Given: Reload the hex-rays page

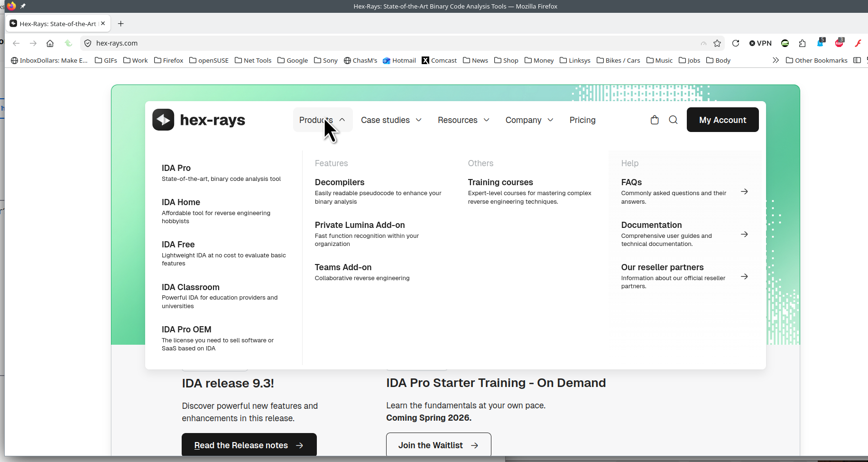Looking at the screenshot, I should (x=736, y=43).
